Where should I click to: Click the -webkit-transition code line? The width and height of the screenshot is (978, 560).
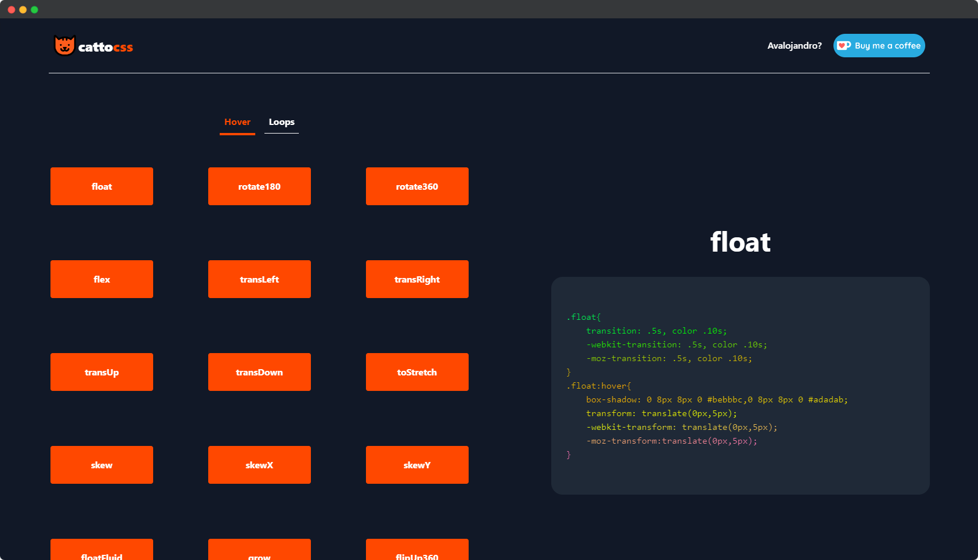[676, 344]
